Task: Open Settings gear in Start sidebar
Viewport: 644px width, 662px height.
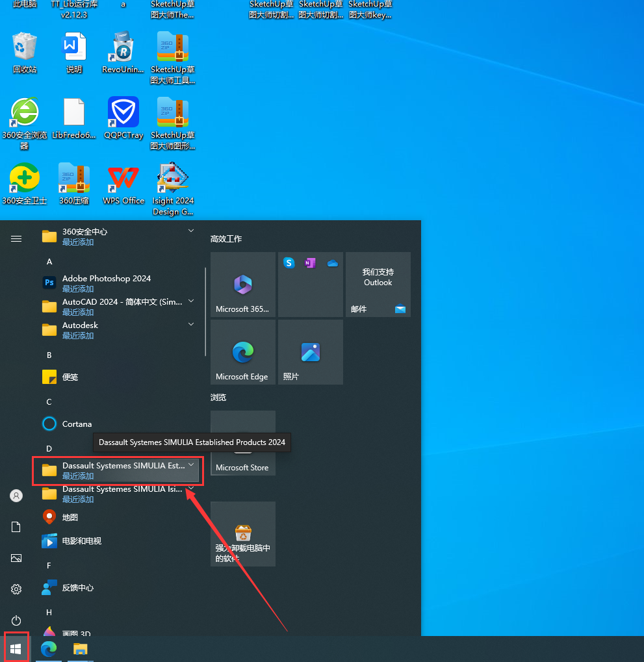Action: pos(16,589)
